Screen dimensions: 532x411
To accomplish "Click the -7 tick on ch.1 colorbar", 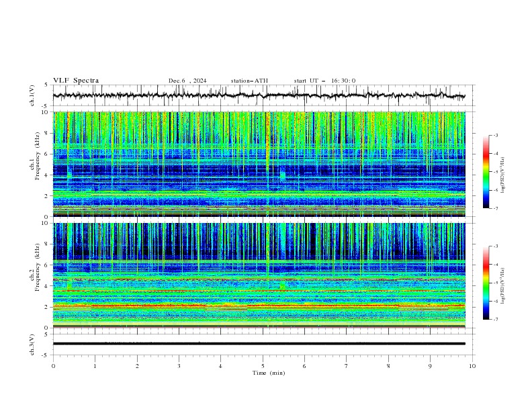I will [495, 208].
